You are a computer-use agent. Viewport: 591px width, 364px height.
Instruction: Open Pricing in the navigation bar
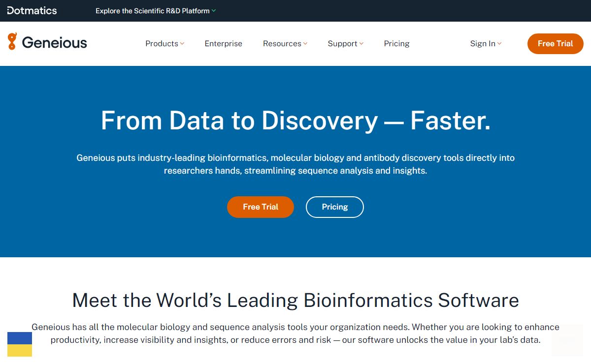(x=397, y=43)
